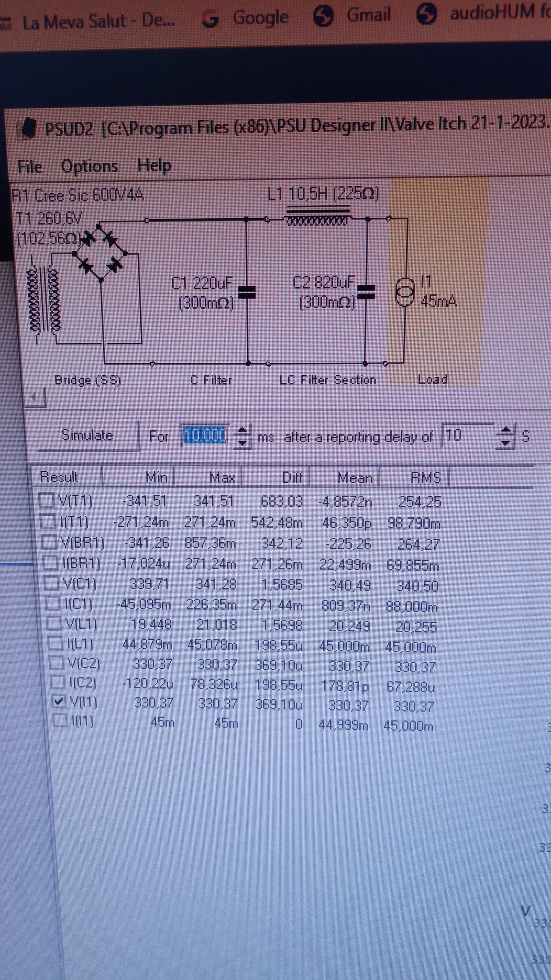Toggle the I(C1) result checkbox
Image resolution: width=551 pixels, height=980 pixels.
[54, 604]
